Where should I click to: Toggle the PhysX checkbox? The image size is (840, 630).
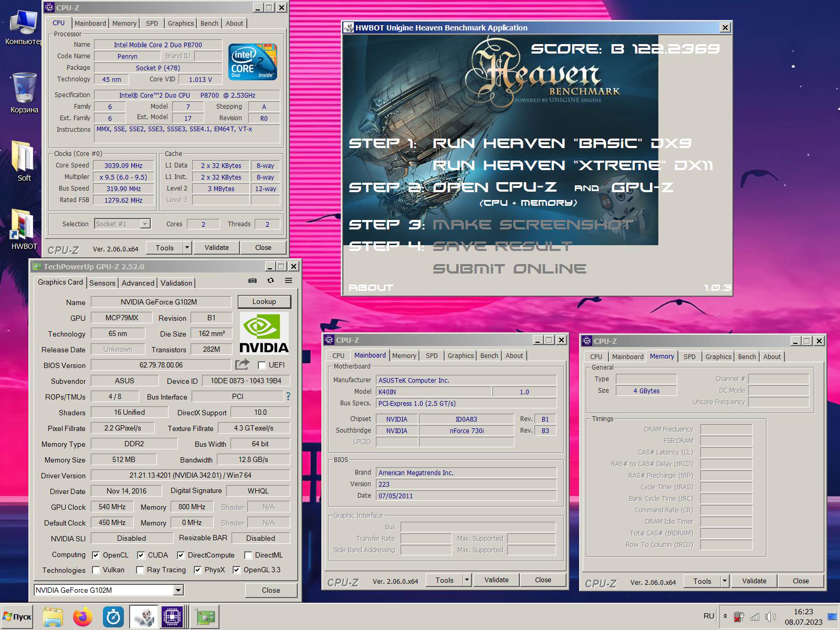tap(198, 570)
